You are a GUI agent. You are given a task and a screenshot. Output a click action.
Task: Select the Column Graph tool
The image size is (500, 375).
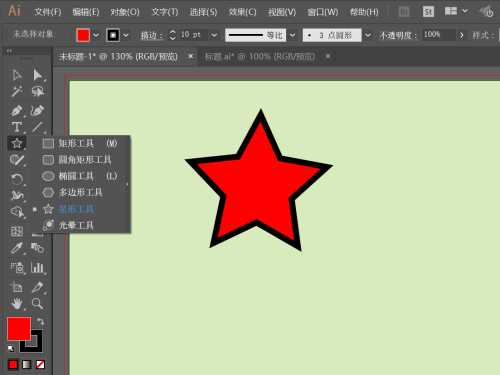coord(38,267)
